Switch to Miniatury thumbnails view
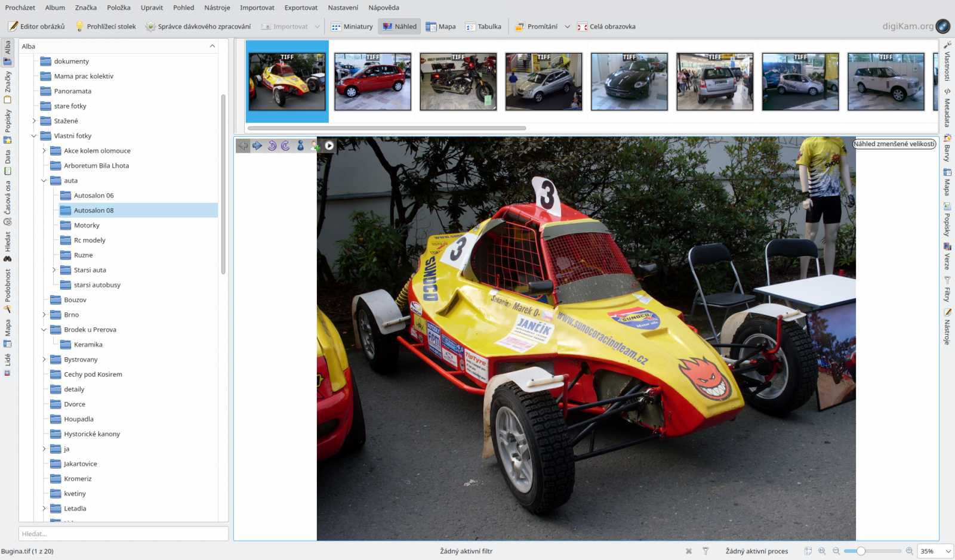955x560 pixels. click(352, 26)
